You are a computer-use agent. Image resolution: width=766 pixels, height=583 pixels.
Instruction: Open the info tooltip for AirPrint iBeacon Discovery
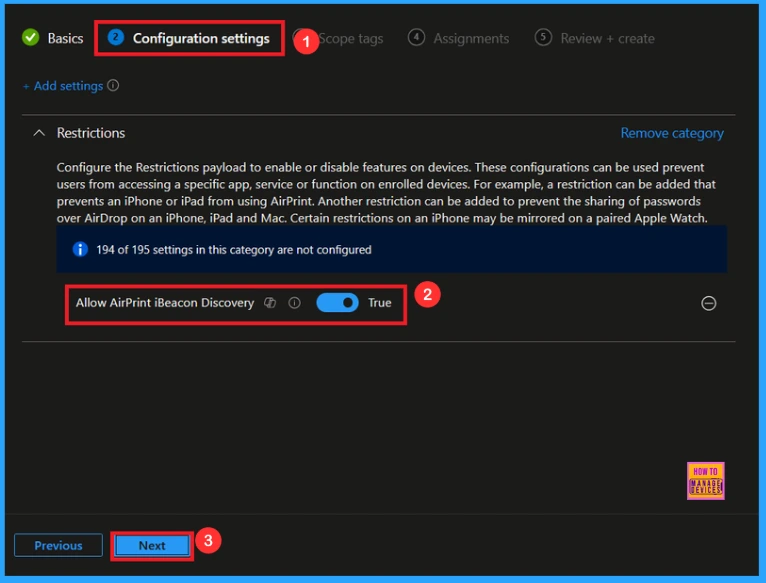click(x=294, y=303)
